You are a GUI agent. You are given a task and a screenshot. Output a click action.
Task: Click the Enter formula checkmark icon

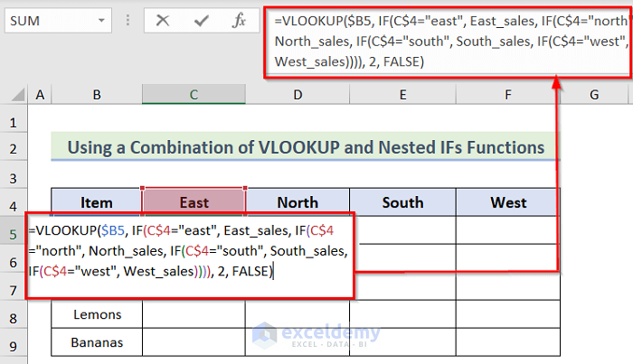202,21
